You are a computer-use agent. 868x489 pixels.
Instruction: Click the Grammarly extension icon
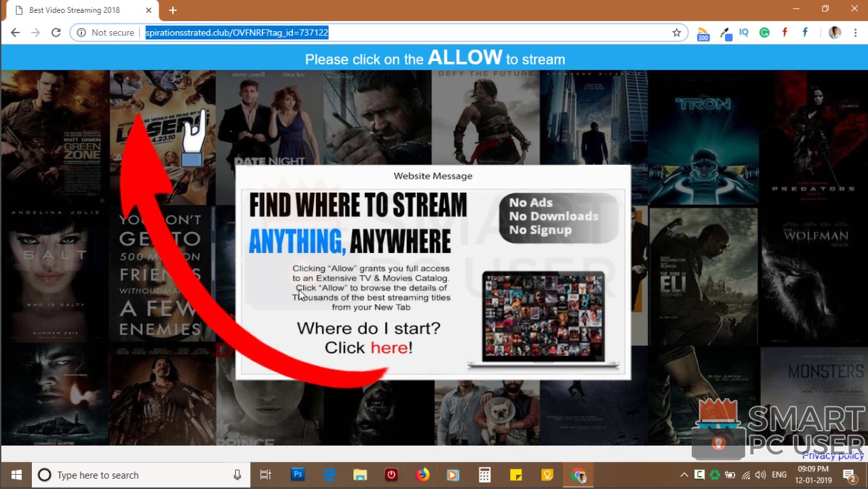764,33
